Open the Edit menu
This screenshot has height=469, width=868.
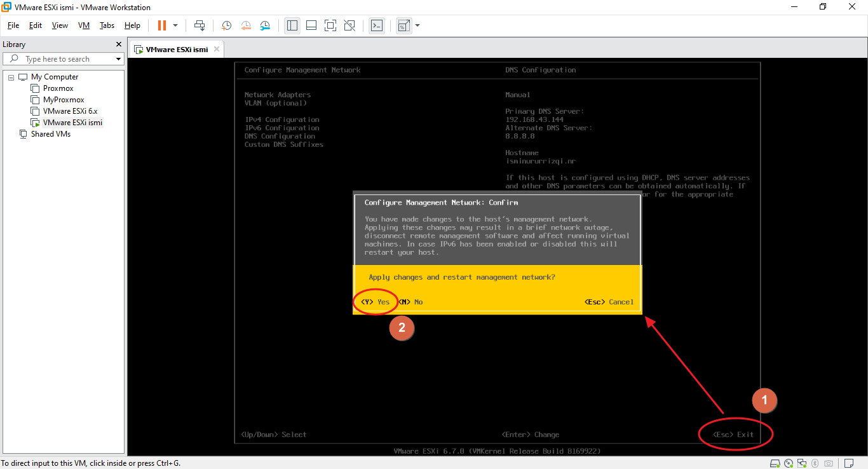click(36, 25)
